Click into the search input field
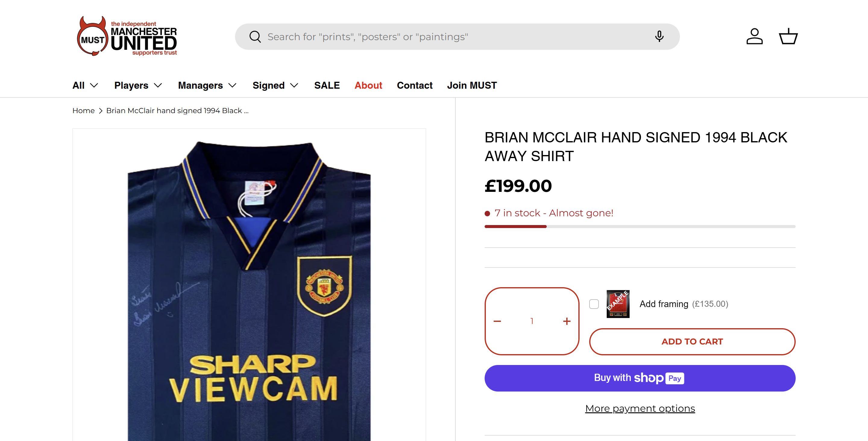This screenshot has width=868, height=441. click(438, 37)
